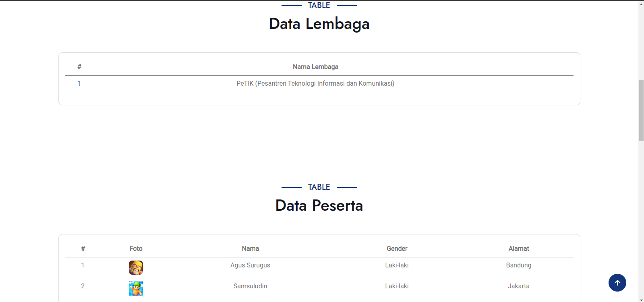
Task: Select the Nama Lembaga column header
Action: click(315, 67)
